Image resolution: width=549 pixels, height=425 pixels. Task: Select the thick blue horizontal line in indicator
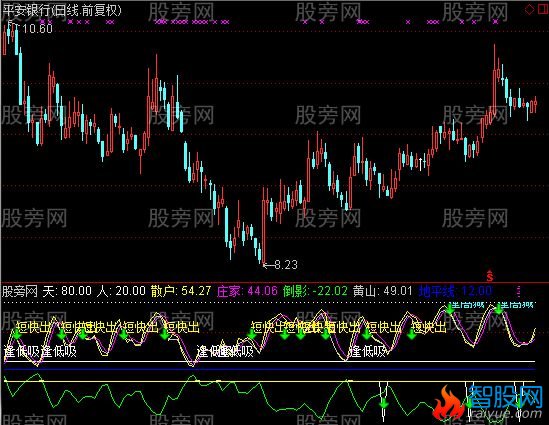click(x=270, y=369)
